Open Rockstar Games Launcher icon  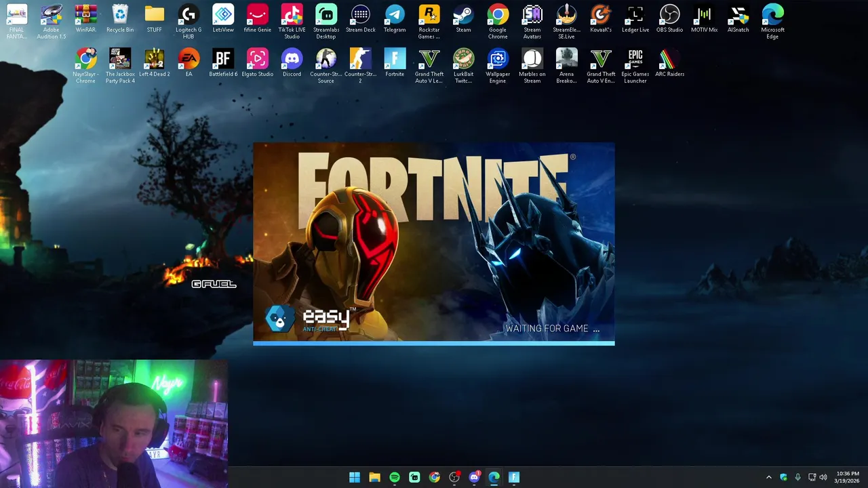coord(429,22)
